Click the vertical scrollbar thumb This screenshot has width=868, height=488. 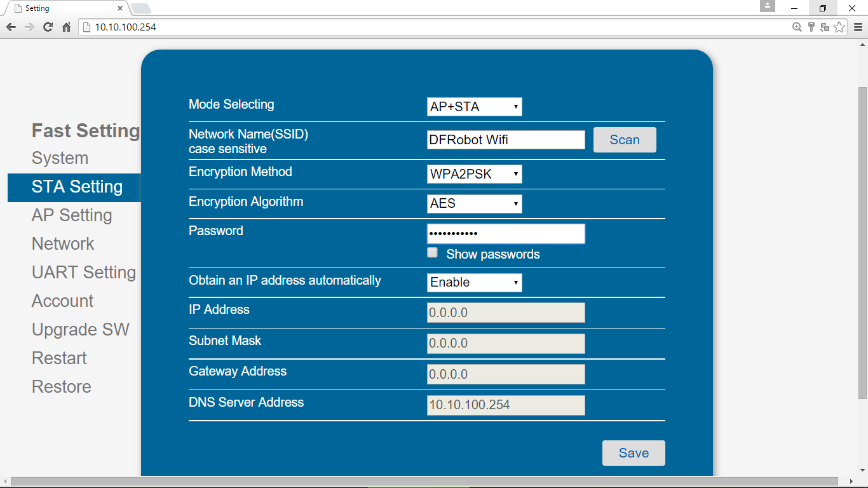pos(863,243)
